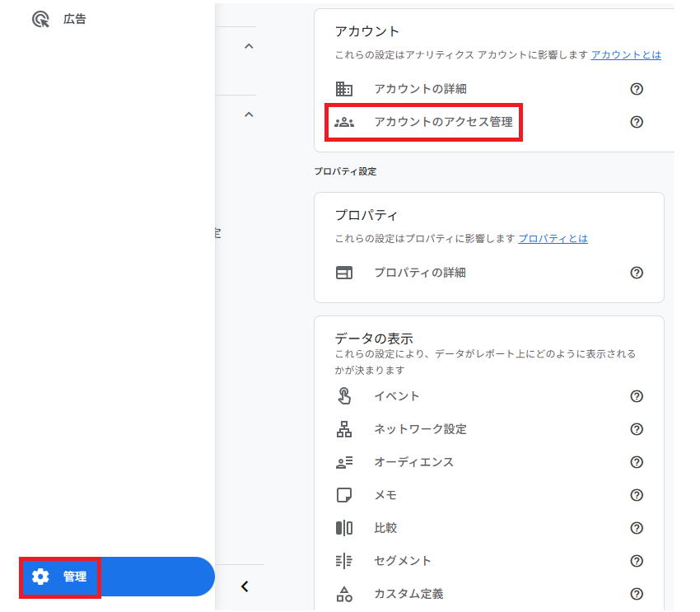Click the プロパティ設定 section label

345,171
